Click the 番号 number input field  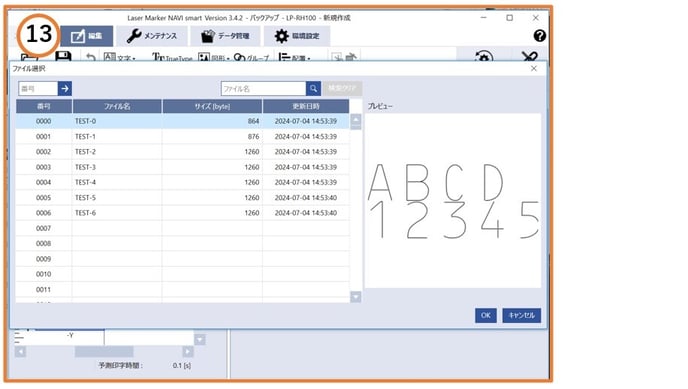38,89
